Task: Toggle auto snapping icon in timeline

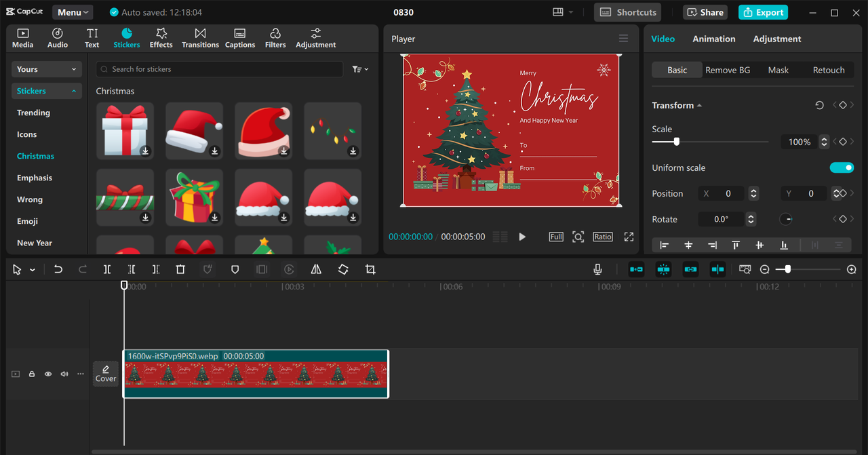Action: (x=663, y=269)
